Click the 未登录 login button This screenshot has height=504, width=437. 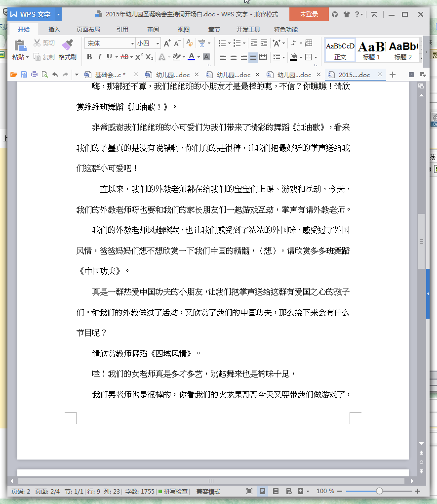pos(309,14)
